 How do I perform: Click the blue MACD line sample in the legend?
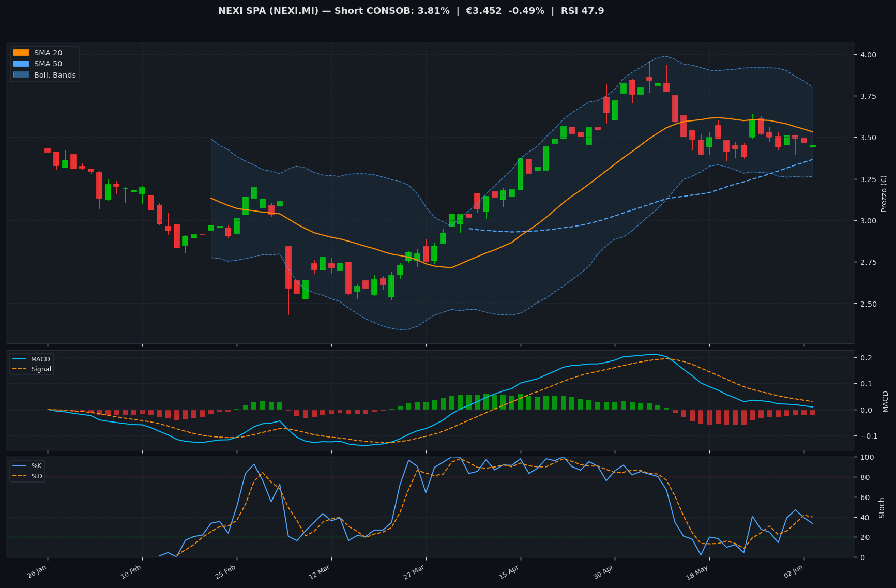pos(20,359)
